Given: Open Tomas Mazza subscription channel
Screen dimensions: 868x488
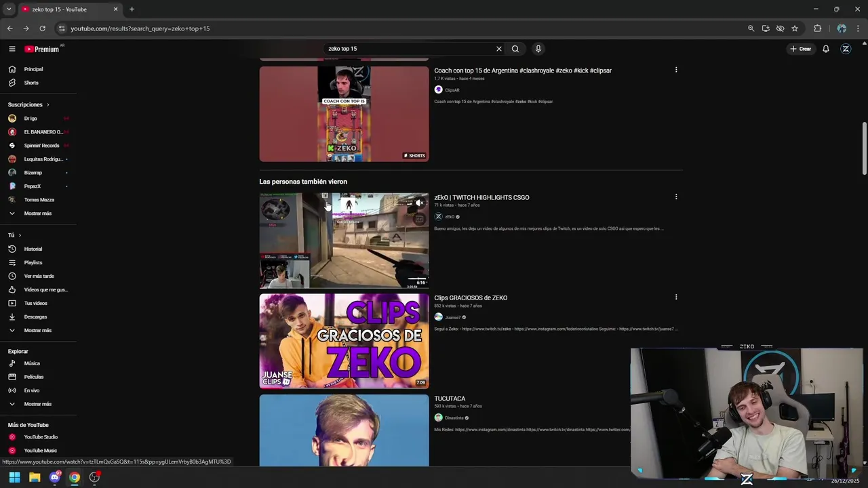Looking at the screenshot, I should 38,200.
